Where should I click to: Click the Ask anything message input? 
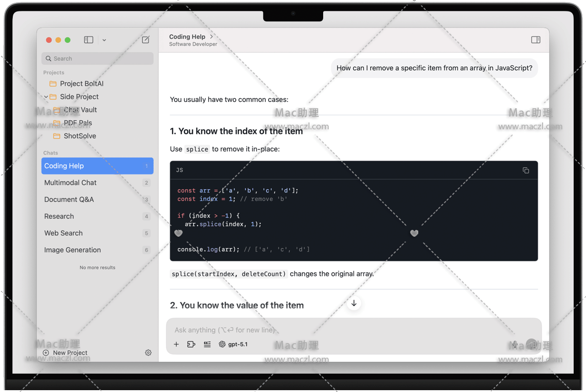(338, 330)
